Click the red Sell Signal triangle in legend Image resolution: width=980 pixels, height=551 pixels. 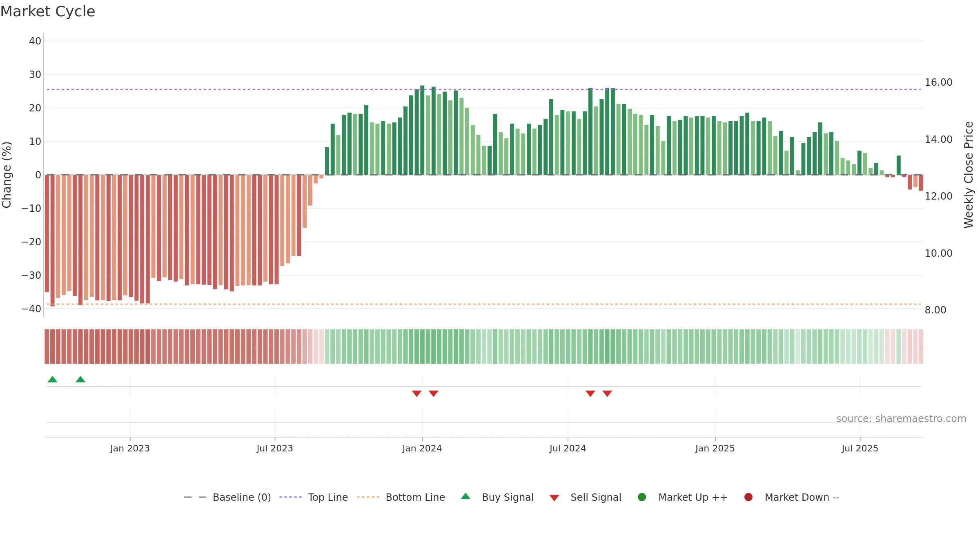click(554, 498)
